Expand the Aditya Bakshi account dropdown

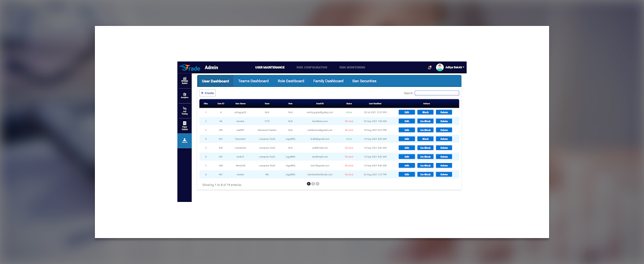pos(455,68)
